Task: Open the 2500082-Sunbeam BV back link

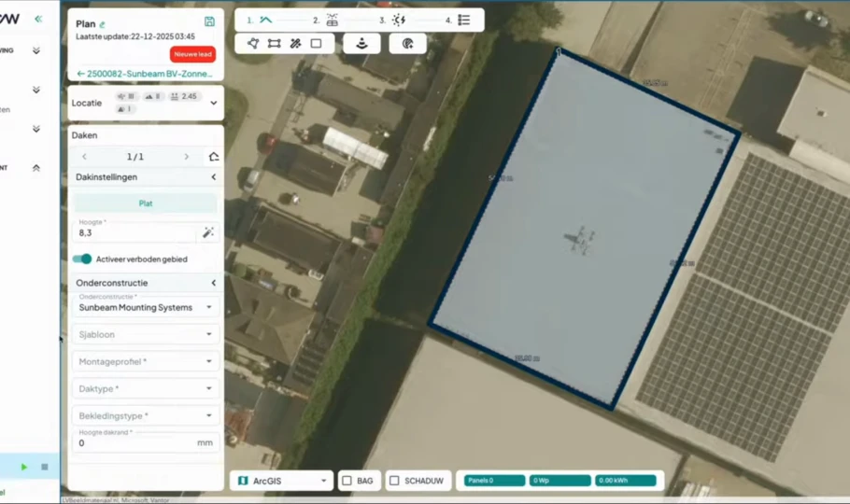Action: point(145,73)
